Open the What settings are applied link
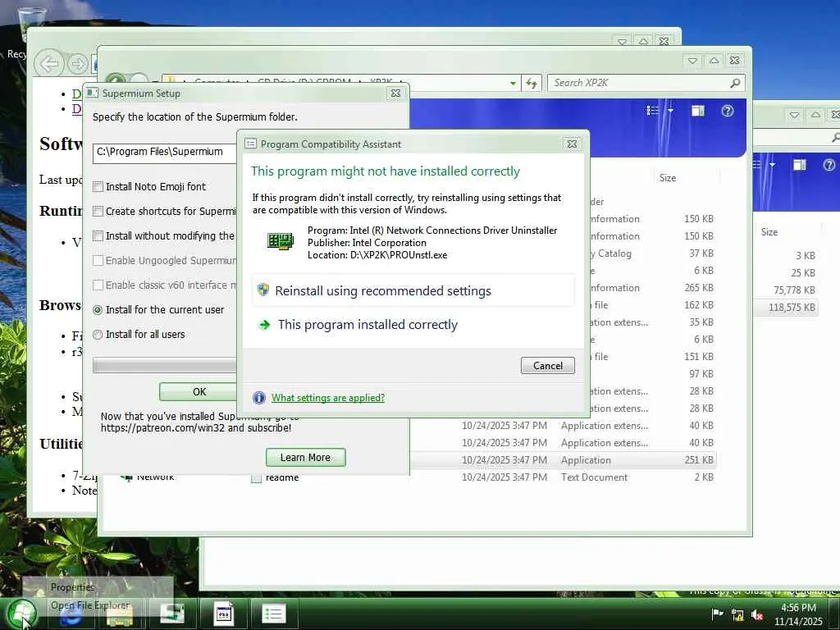The image size is (840, 630). tap(328, 398)
